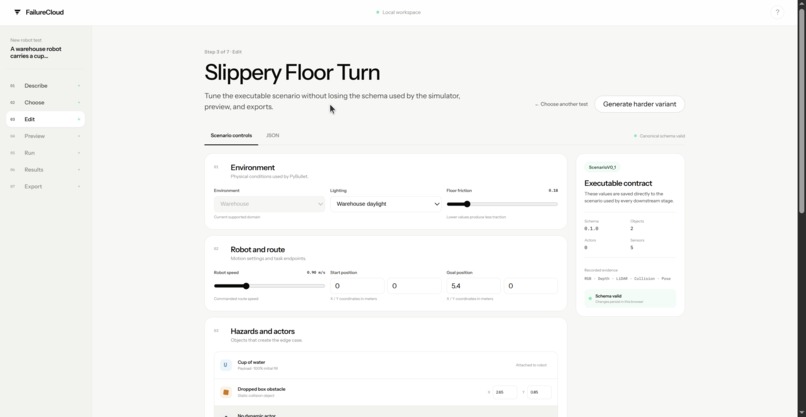Image resolution: width=806 pixels, height=417 pixels.
Task: Go to the Describe step in sidebar
Action: 45,86
